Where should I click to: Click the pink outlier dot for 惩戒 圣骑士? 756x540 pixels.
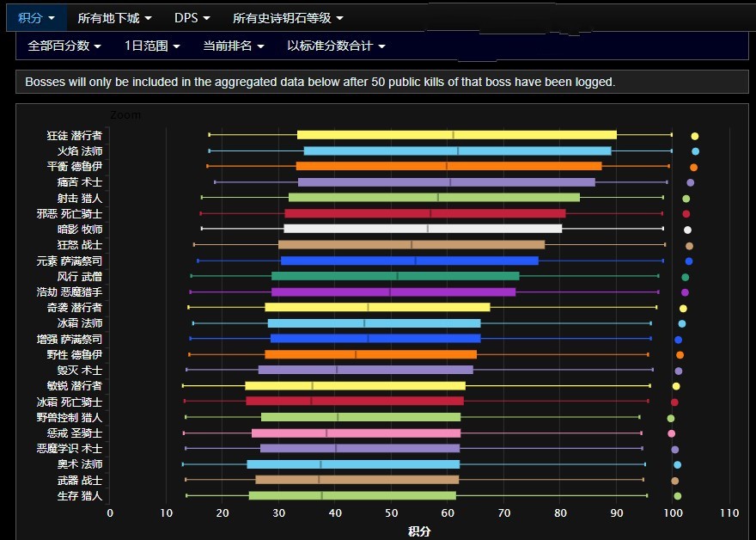[x=672, y=433]
